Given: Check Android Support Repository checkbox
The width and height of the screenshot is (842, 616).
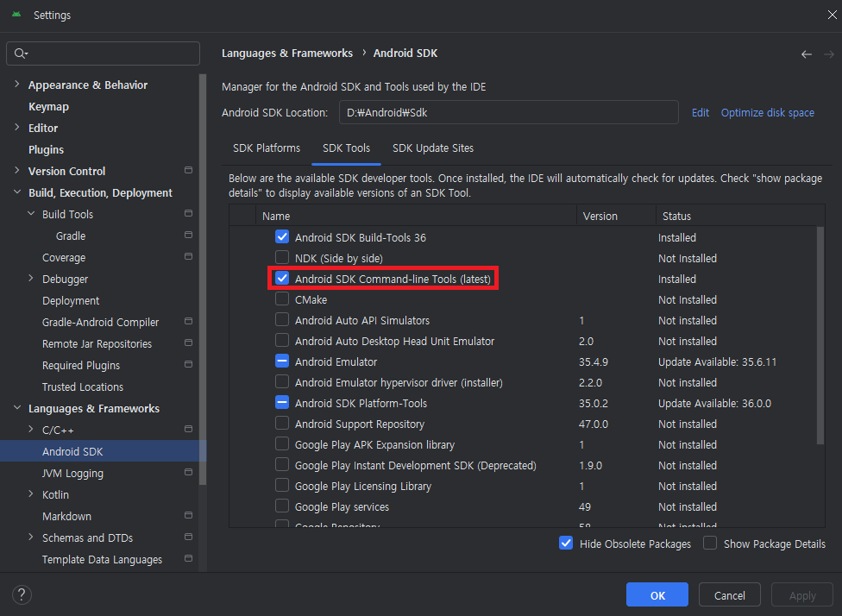Looking at the screenshot, I should point(282,424).
